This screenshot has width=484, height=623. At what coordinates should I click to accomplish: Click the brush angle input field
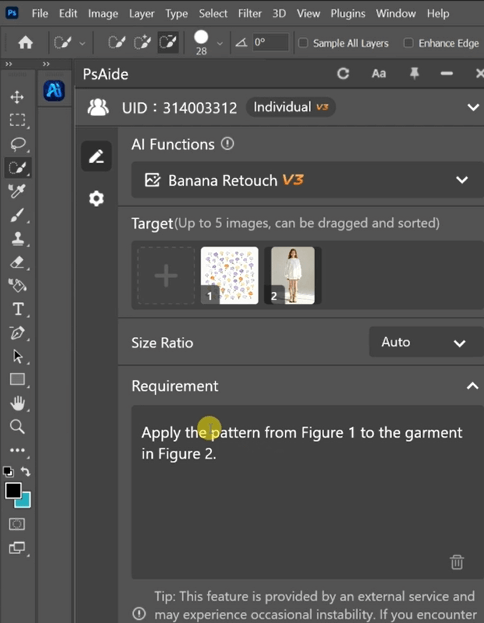(x=270, y=42)
